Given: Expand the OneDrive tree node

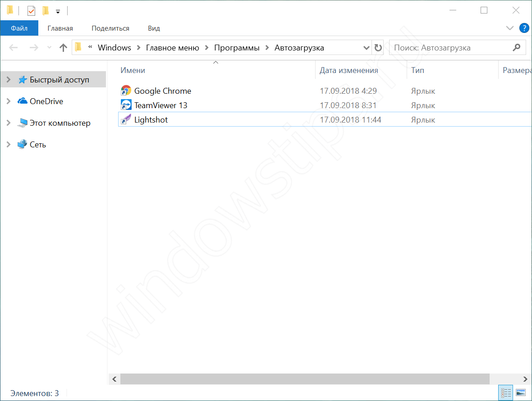Looking at the screenshot, I should (x=8, y=101).
